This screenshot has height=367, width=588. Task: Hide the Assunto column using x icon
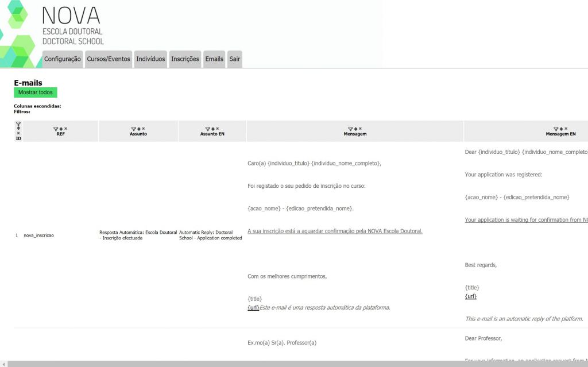point(144,129)
